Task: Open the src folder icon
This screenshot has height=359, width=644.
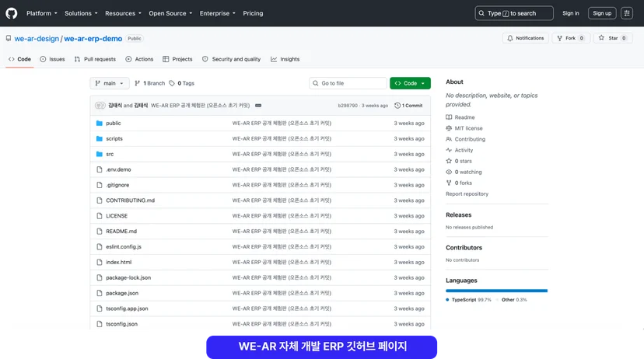Action: point(99,155)
